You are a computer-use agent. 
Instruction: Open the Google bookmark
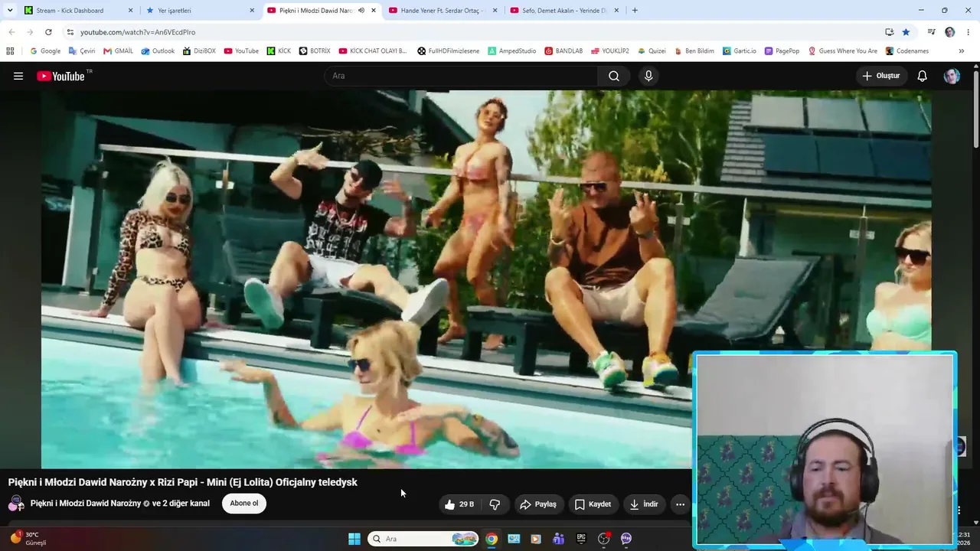click(x=45, y=51)
